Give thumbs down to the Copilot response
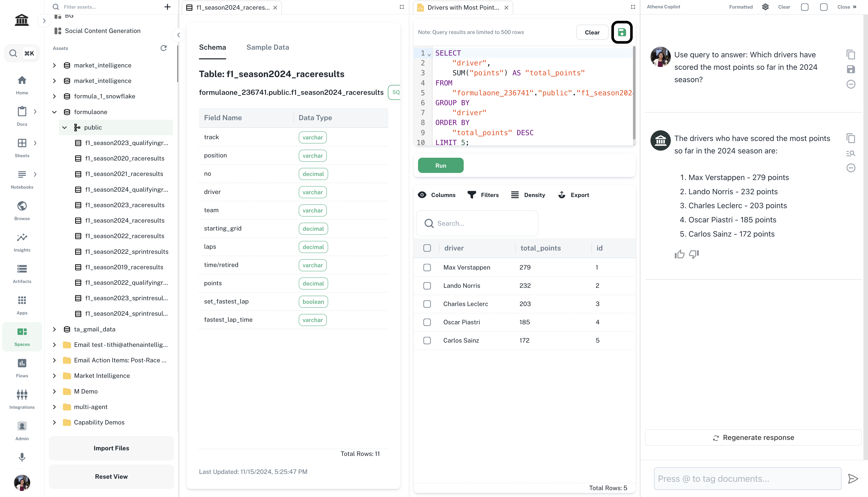The image size is (868, 497). 694,254
